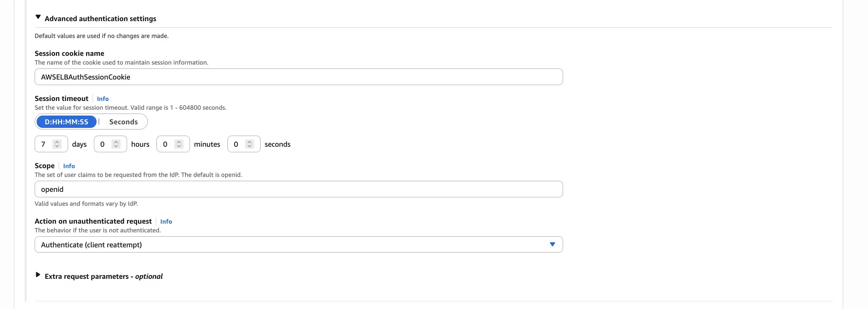
Task: Click the Info link next to Session timeout
Action: point(103,98)
